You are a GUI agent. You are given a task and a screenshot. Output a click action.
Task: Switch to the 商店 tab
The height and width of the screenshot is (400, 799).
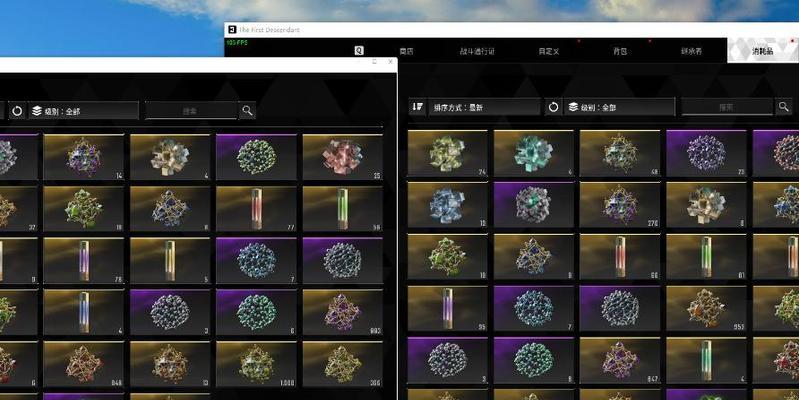point(406,51)
